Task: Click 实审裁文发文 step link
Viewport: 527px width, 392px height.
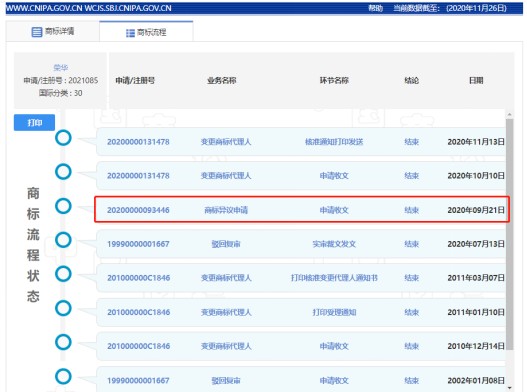Action: (x=334, y=244)
